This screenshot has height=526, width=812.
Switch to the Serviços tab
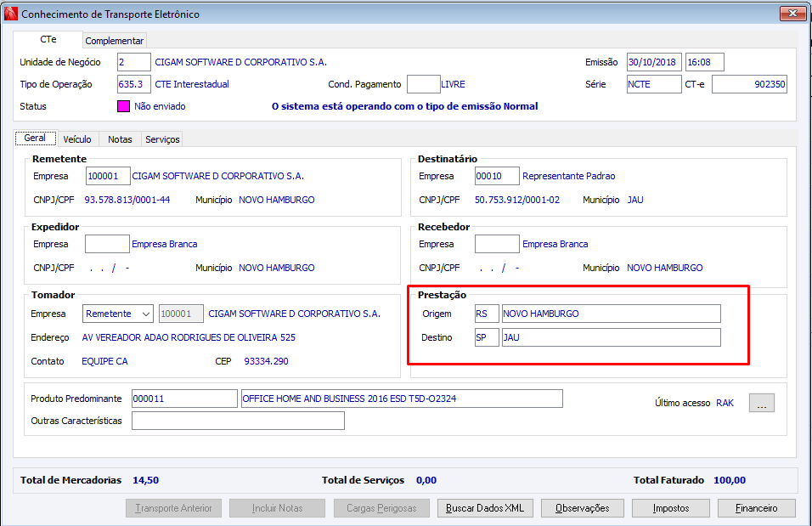coord(162,139)
